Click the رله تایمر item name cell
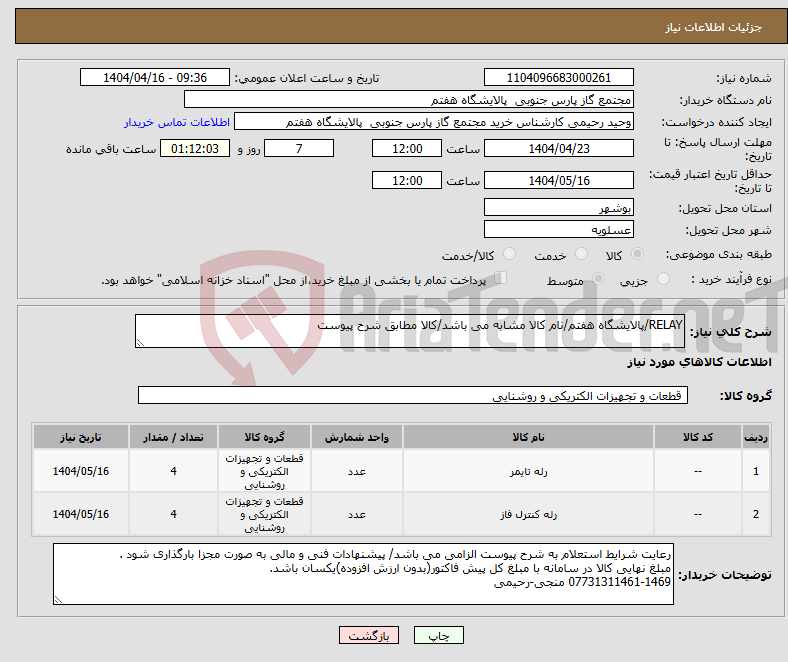Viewport: 788px width, 662px height. 528,471
